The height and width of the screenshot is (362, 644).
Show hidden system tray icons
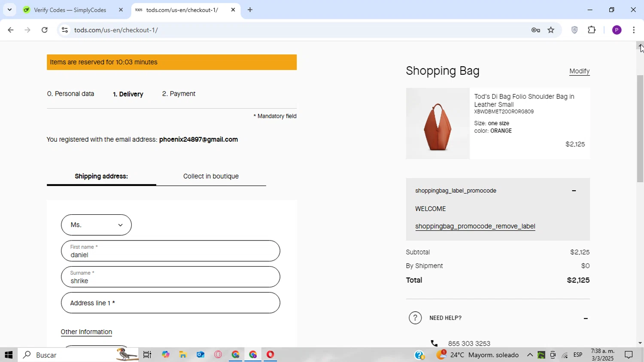point(530,355)
